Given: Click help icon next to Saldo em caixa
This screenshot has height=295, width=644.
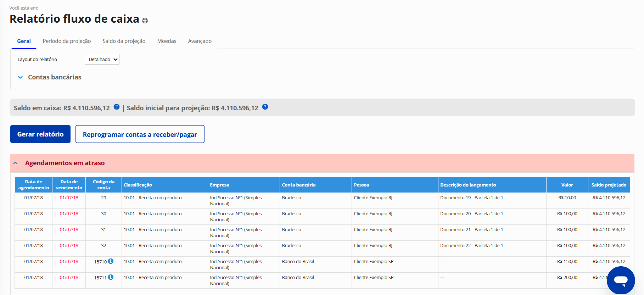Looking at the screenshot, I should [x=117, y=107].
